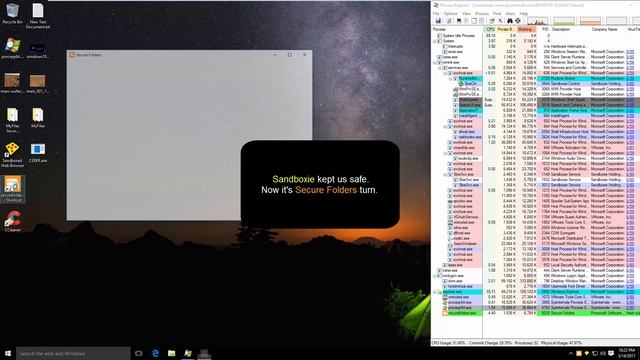Click the Refresh Now toolbar icon
The width and height of the screenshot is (640, 360).
tap(449, 21)
